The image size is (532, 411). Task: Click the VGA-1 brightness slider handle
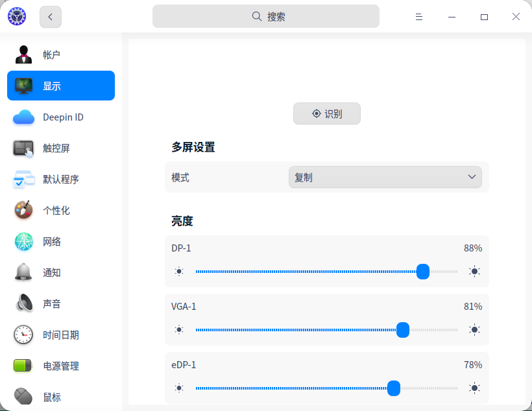[x=403, y=330]
